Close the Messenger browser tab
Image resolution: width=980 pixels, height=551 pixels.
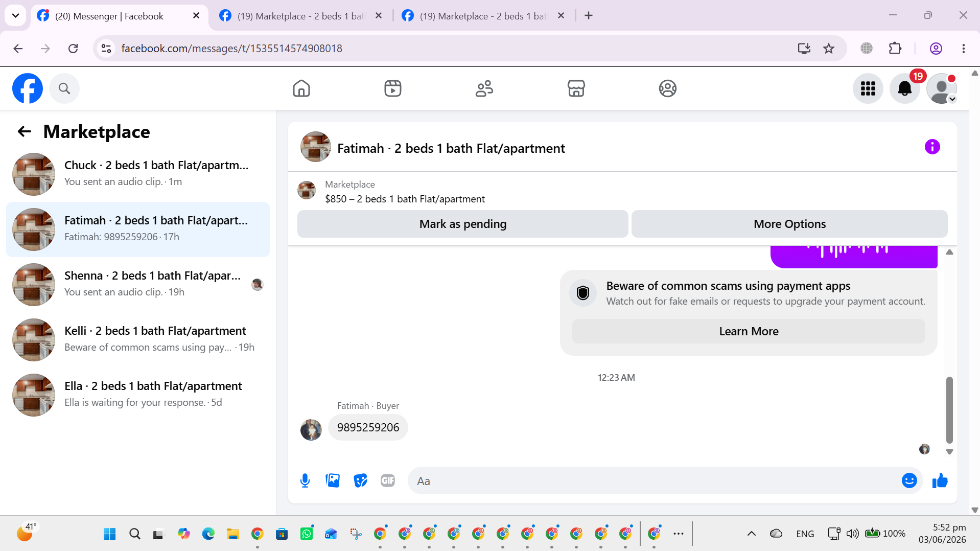(196, 16)
